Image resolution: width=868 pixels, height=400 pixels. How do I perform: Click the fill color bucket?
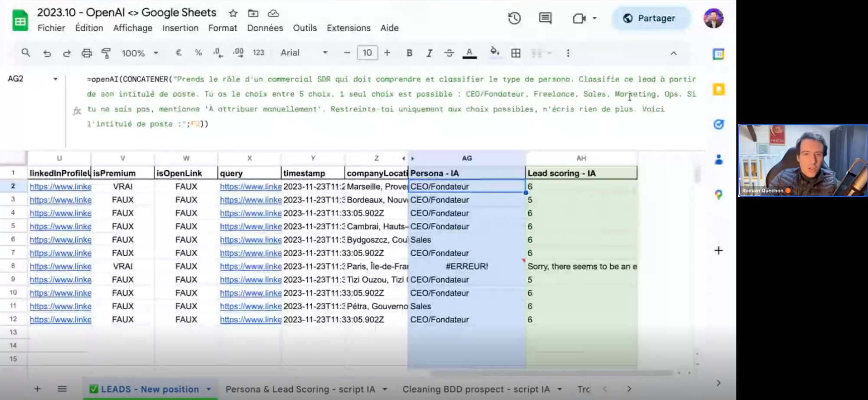click(494, 52)
